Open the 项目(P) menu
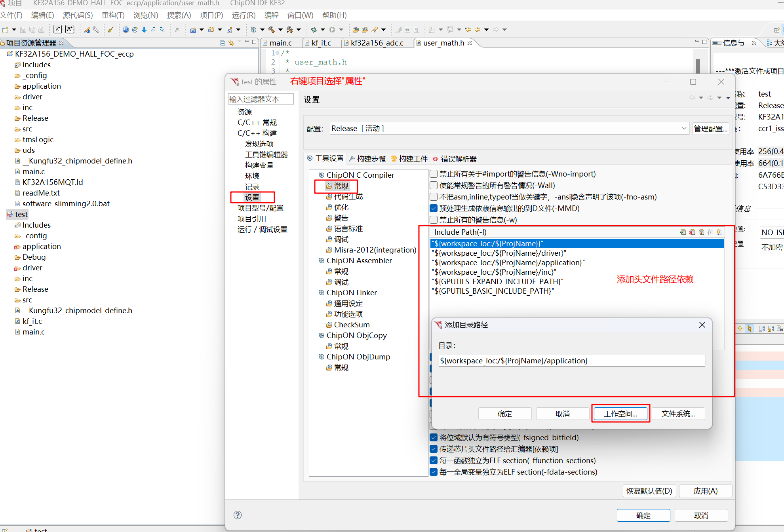 211,15
